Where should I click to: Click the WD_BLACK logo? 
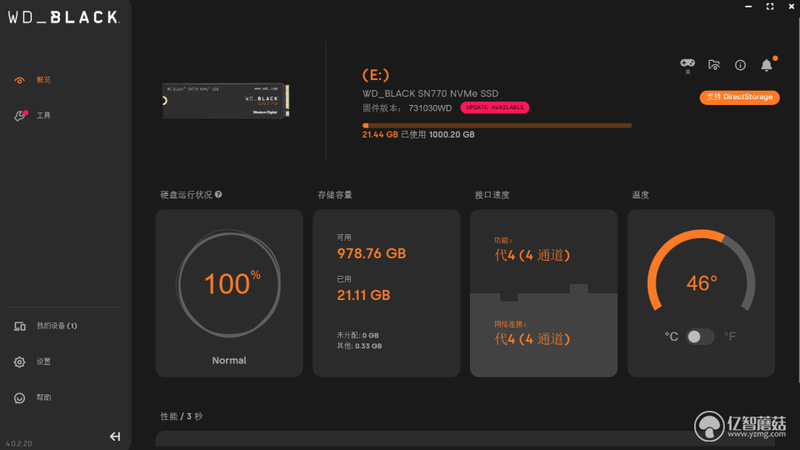click(x=64, y=17)
